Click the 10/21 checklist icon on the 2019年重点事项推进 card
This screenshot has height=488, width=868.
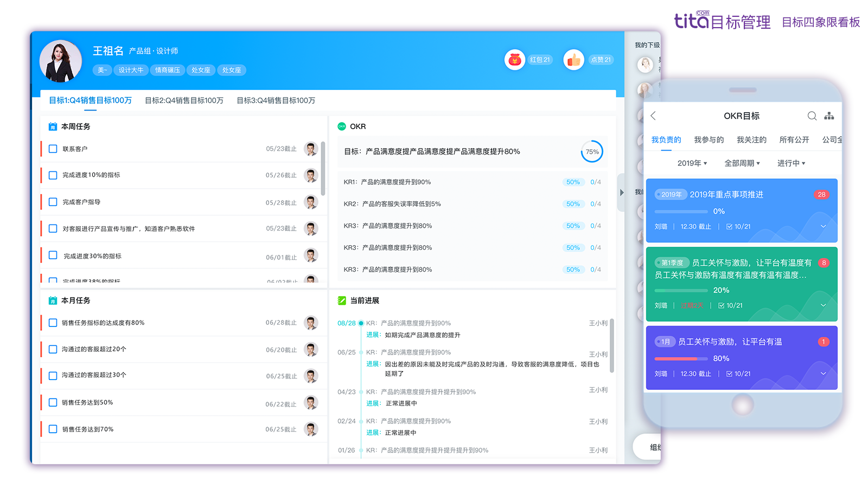pos(729,227)
